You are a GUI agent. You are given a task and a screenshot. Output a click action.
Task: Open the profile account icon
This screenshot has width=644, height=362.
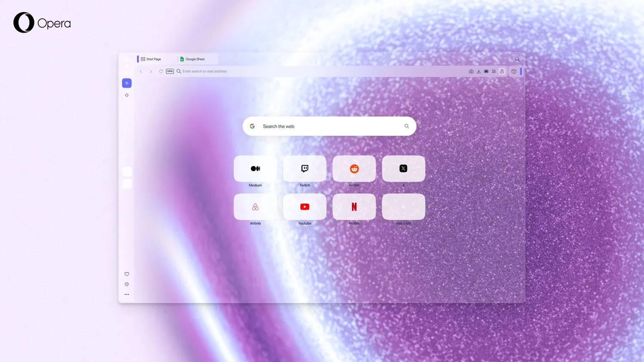(502, 71)
